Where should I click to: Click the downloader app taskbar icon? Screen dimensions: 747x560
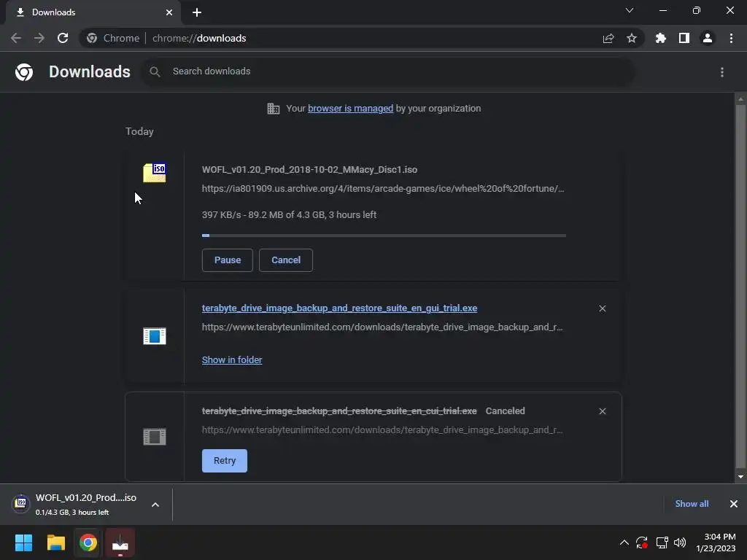(120, 542)
